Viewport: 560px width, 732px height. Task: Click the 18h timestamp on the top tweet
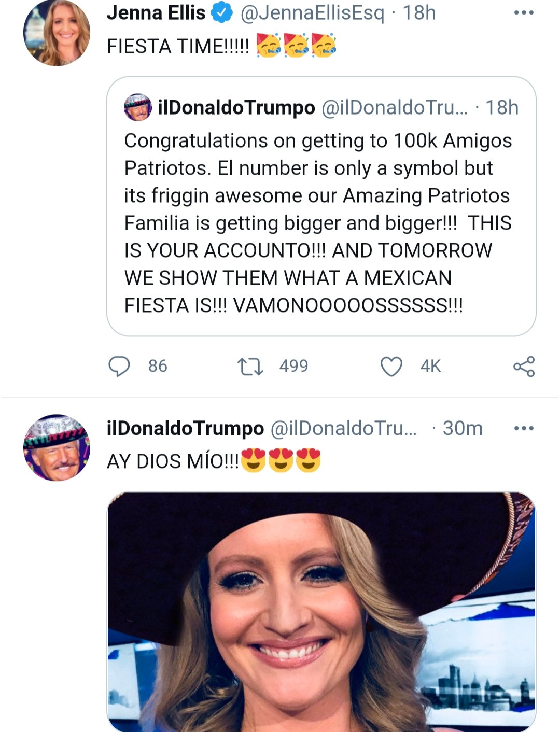419,13
